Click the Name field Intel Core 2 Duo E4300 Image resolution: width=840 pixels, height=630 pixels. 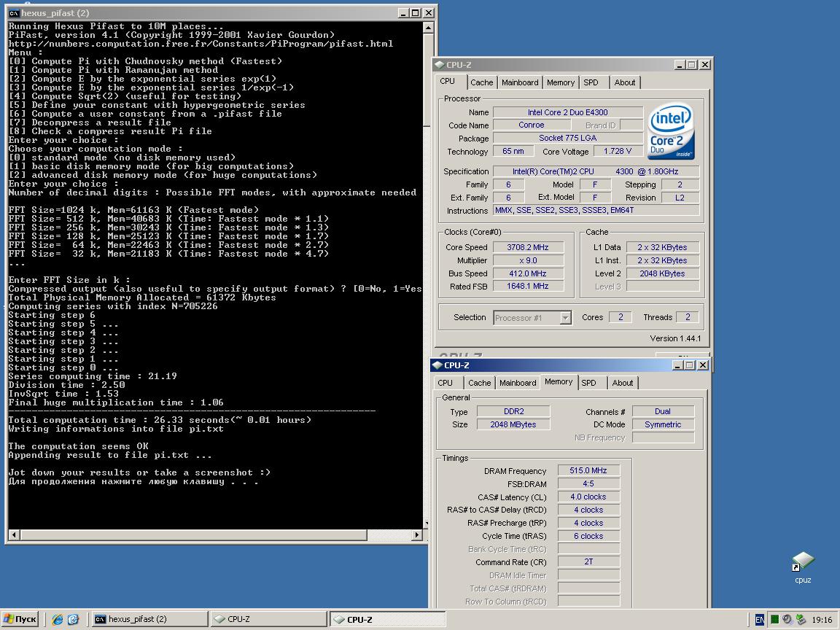tap(568, 112)
